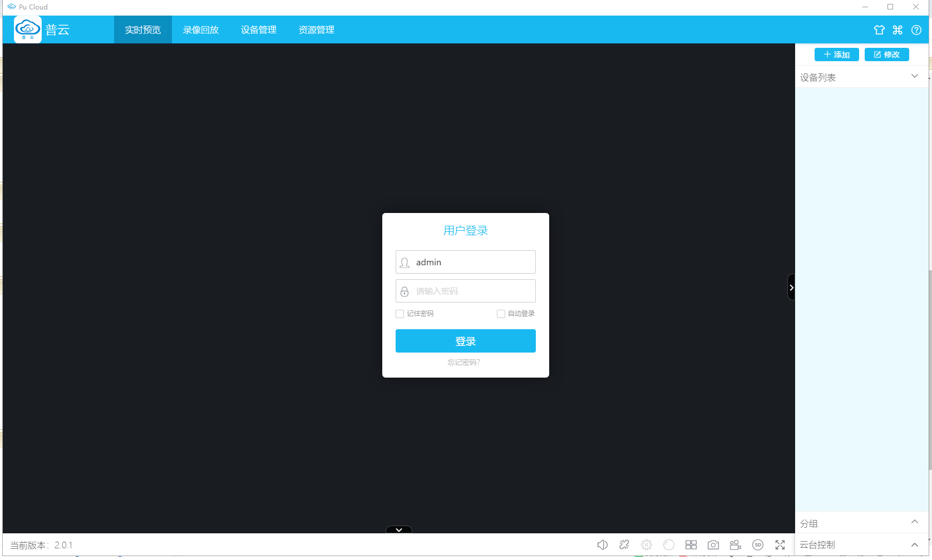932x560 pixels.
Task: Go to the 设备管理 tab
Action: tap(259, 30)
